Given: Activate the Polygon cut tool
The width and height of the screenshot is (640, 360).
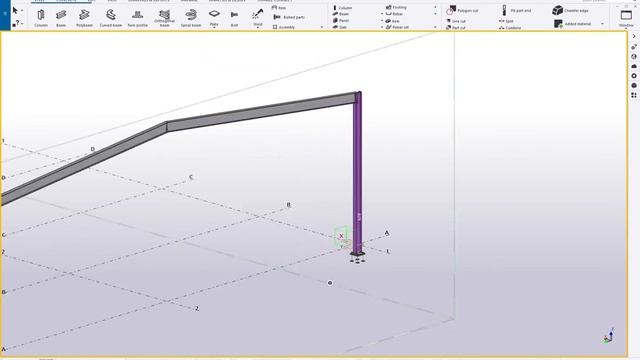Looking at the screenshot, I should (462, 10).
